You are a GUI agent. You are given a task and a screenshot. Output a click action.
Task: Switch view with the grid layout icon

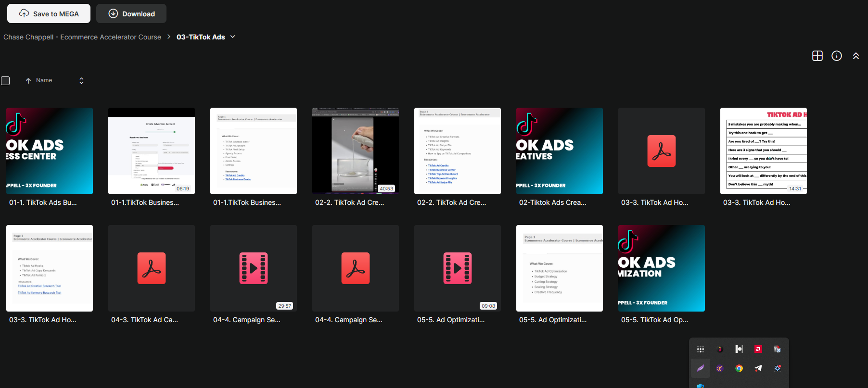pos(817,56)
